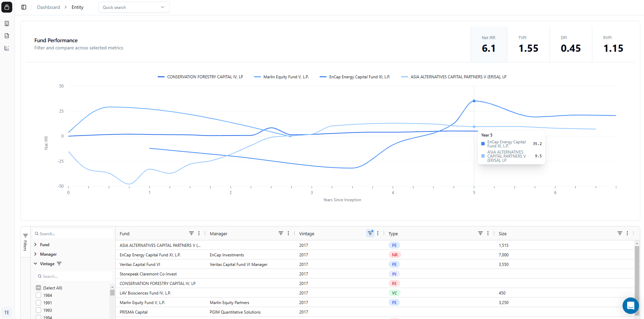644x319 pixels.
Task: Click filter icon next to Vintage group
Action: tap(59, 264)
